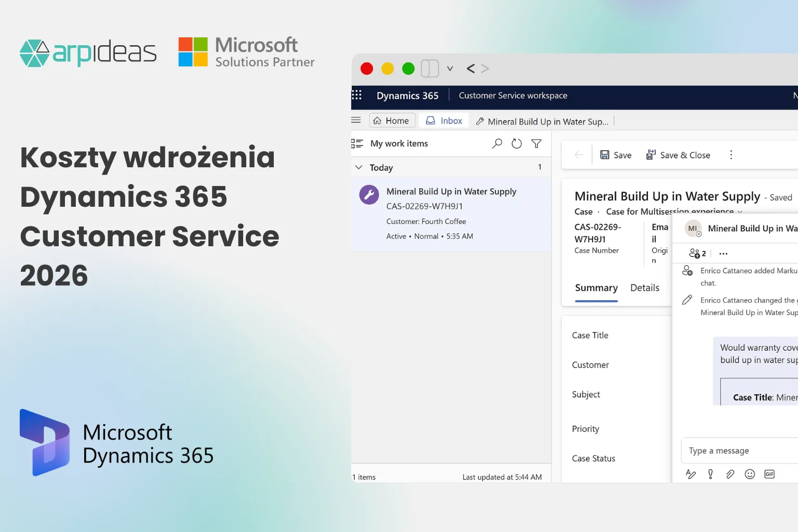This screenshot has width=798, height=532.
Task: Go to the Home tab
Action: pyautogui.click(x=392, y=121)
